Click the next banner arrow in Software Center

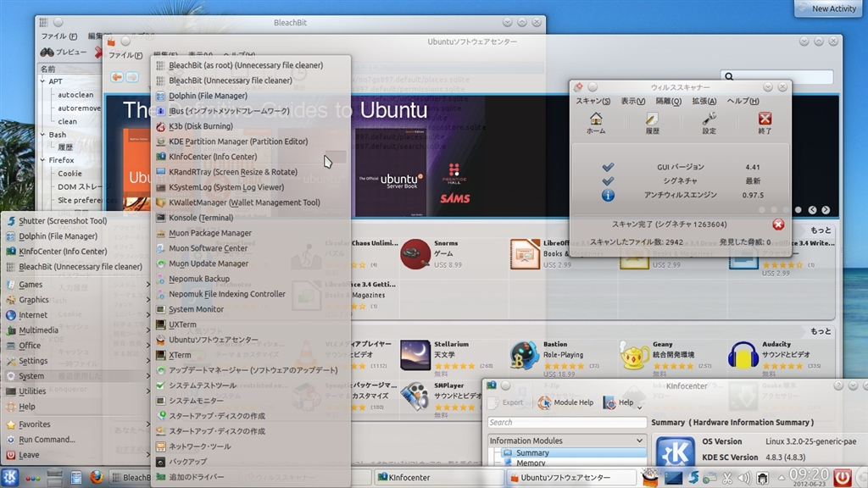coord(826,210)
